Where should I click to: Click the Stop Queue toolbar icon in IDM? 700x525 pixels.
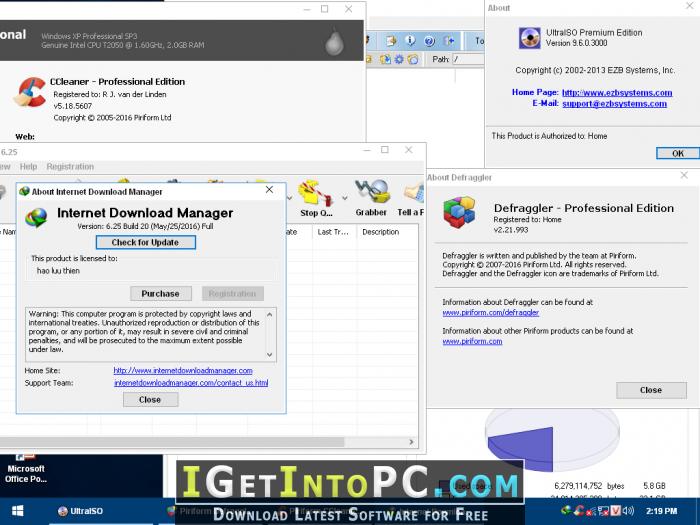pos(316,198)
